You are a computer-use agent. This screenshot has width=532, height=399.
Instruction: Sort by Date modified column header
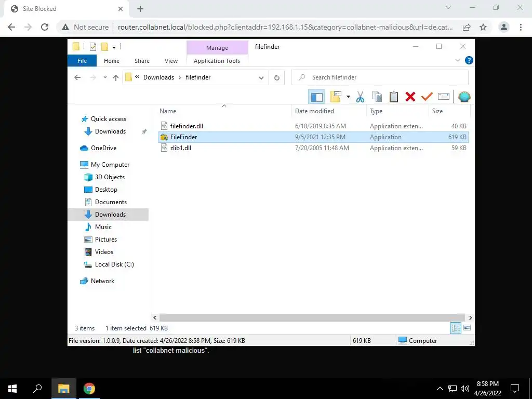(329, 111)
